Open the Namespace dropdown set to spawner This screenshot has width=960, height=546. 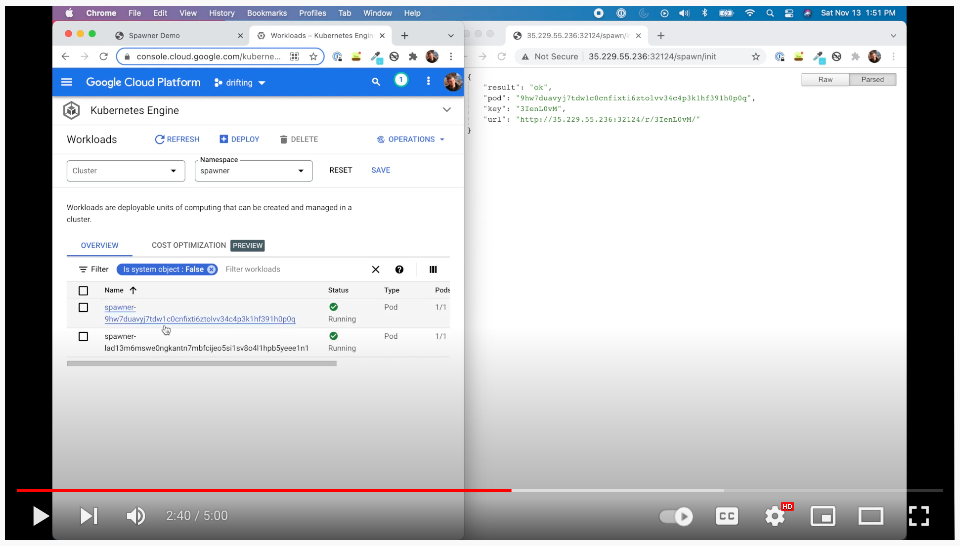[x=253, y=171]
